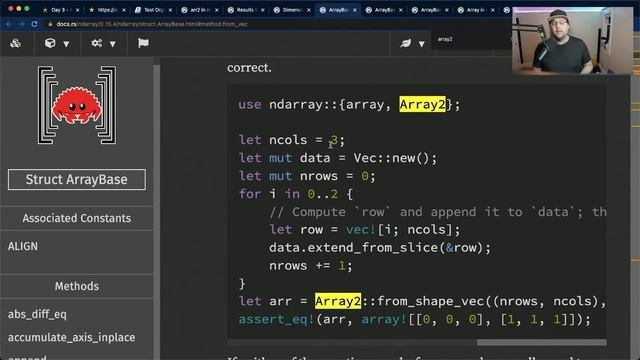The image size is (640, 360).
Task: Expand the dropdown arrow beside the leaf icon
Action: click(422, 44)
